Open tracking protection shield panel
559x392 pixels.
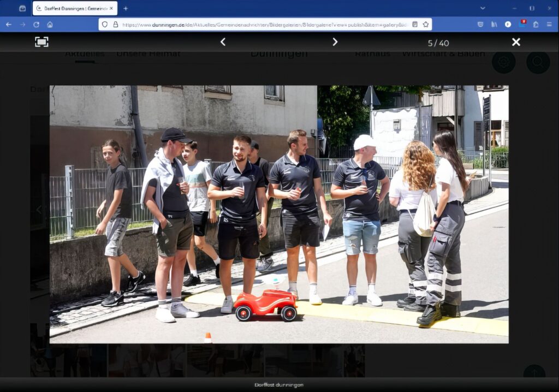click(105, 25)
